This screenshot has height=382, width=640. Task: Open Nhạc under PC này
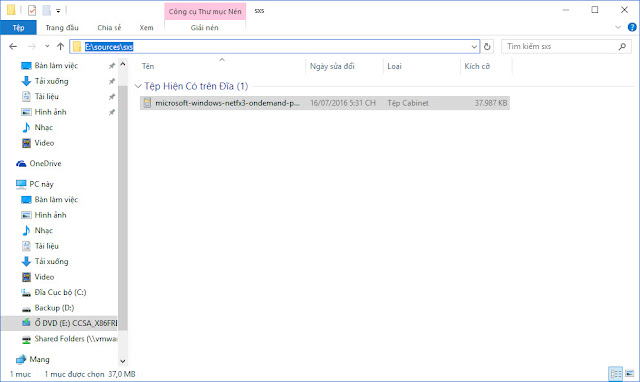43,231
